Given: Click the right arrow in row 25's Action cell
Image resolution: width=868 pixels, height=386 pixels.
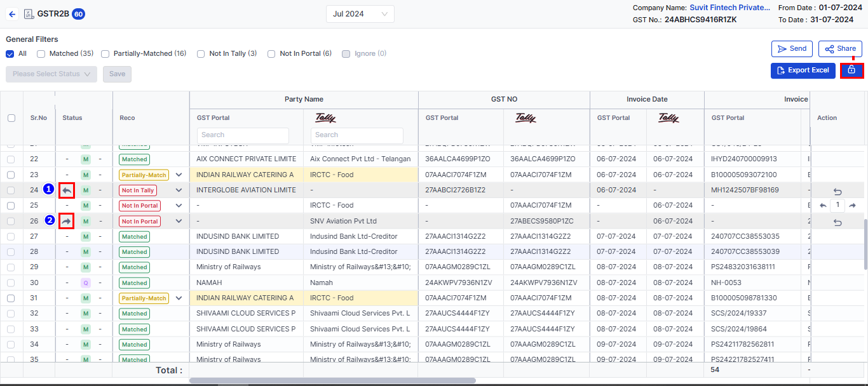Looking at the screenshot, I should click(x=853, y=206).
